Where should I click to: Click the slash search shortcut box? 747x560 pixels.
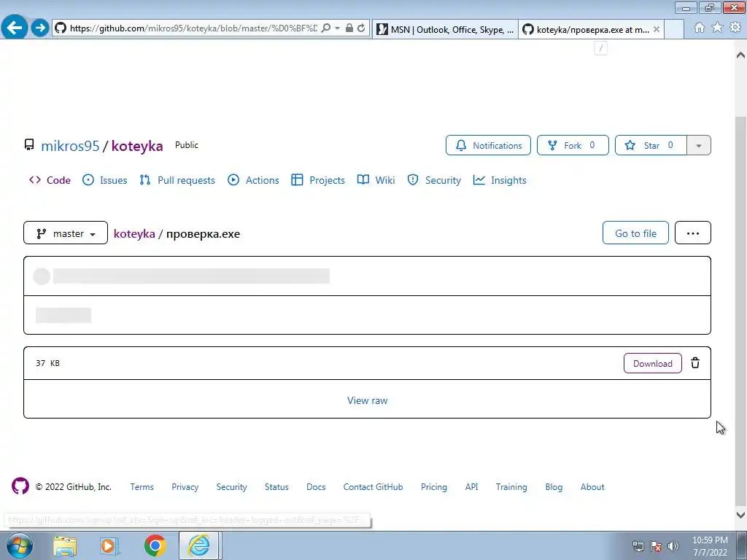601,48
